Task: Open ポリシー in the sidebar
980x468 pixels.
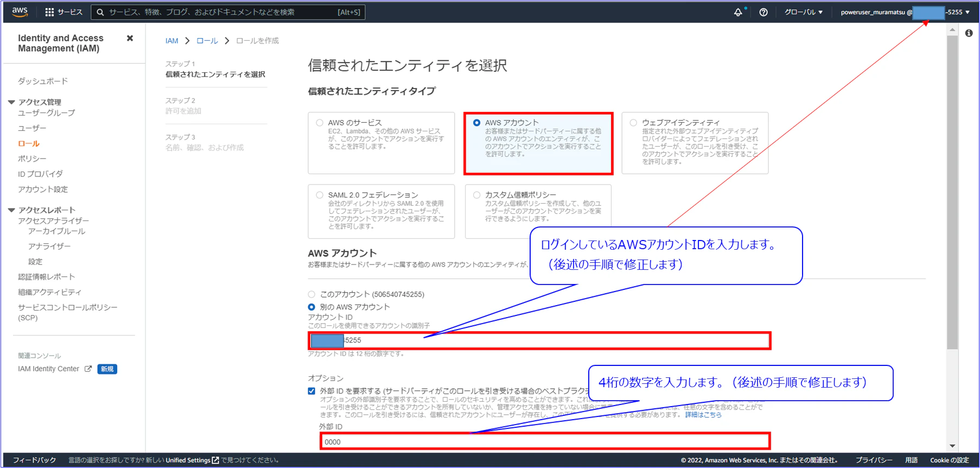Action: point(32,159)
